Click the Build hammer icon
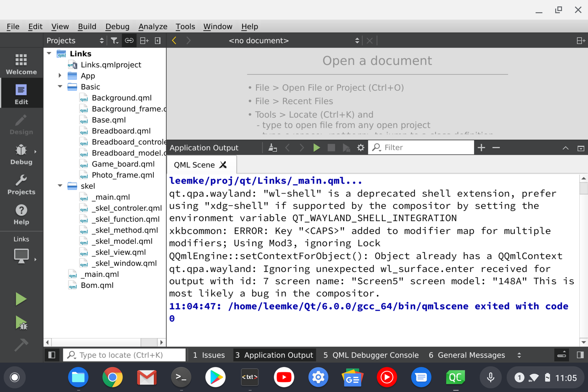This screenshot has height=392, width=588. point(21,345)
